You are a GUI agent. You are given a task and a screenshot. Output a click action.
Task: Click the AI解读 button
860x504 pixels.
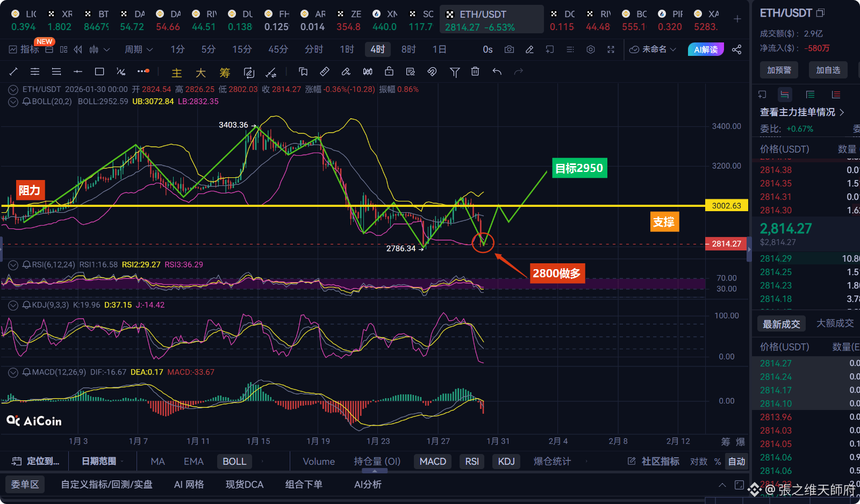pyautogui.click(x=706, y=49)
